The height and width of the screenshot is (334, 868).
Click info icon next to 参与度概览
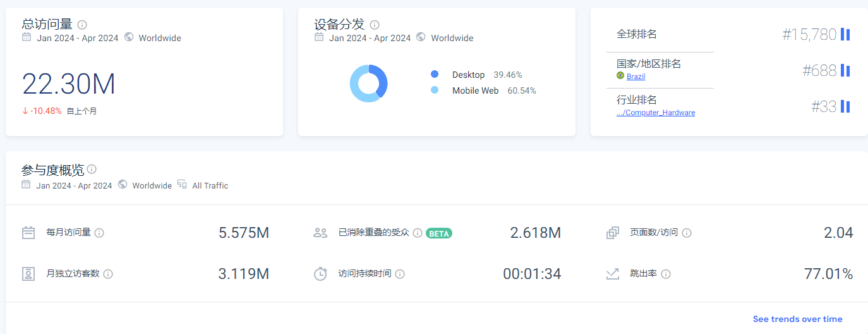92,170
